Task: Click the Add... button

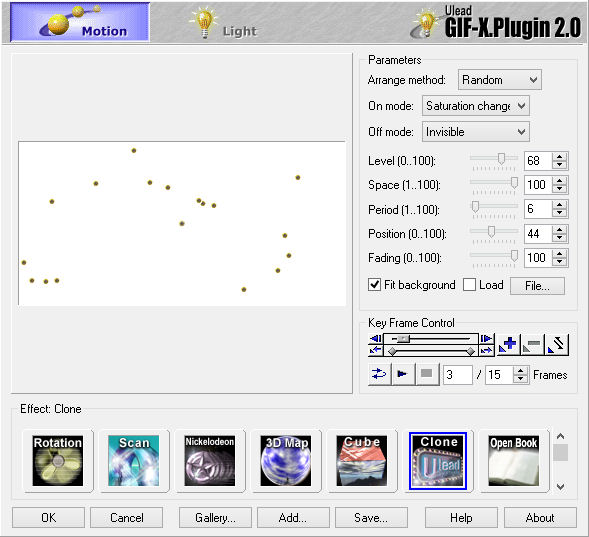Action: (293, 518)
